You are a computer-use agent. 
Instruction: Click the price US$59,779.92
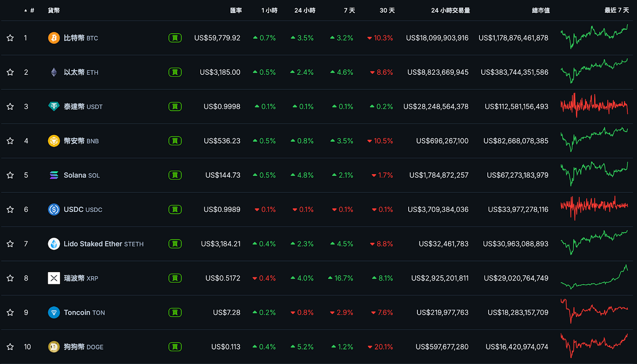tap(217, 38)
